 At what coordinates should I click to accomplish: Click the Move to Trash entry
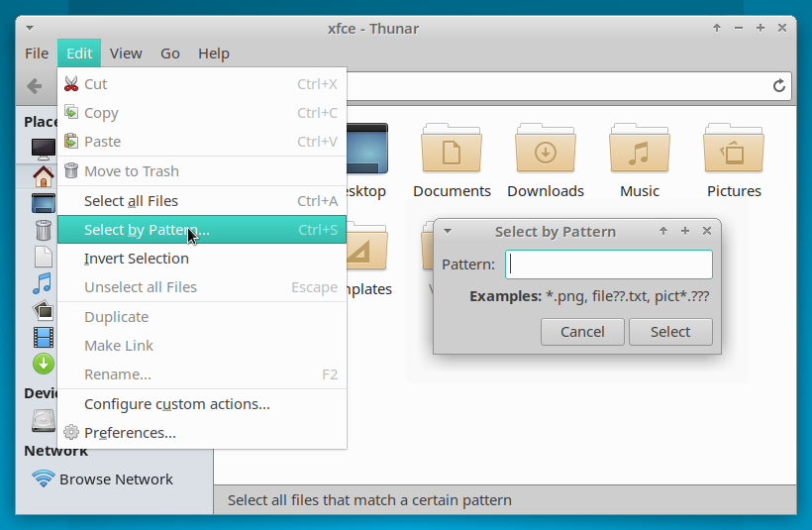[202, 171]
